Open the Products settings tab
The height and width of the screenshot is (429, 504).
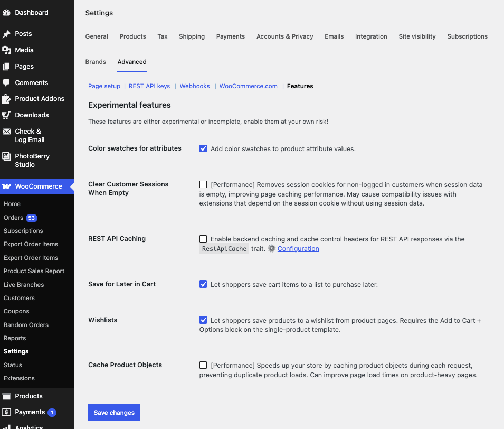[133, 36]
